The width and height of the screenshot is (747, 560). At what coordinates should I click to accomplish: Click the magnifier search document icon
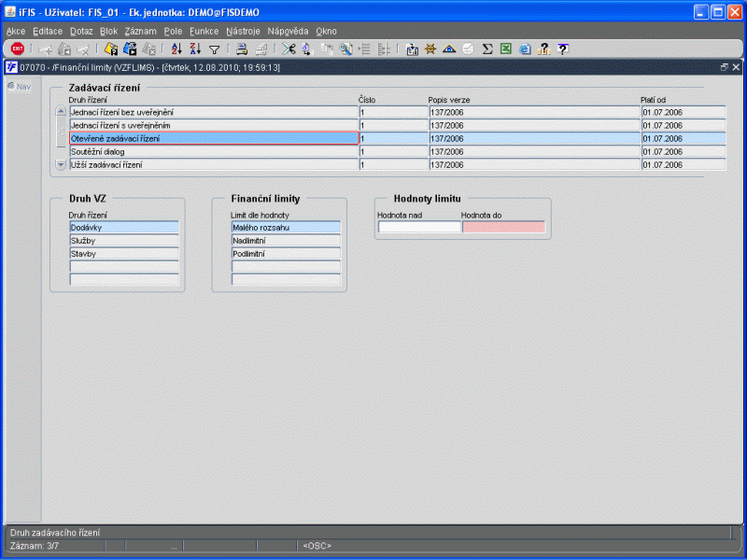point(345,49)
